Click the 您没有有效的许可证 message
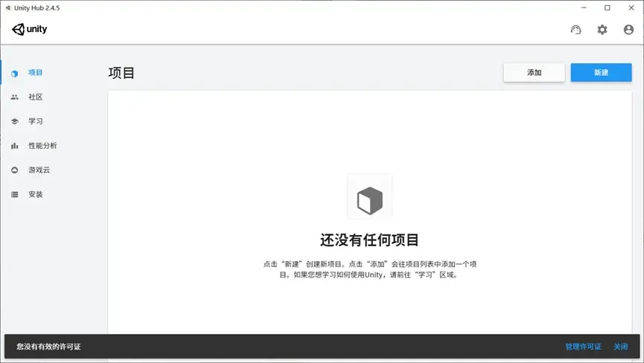 (48, 347)
